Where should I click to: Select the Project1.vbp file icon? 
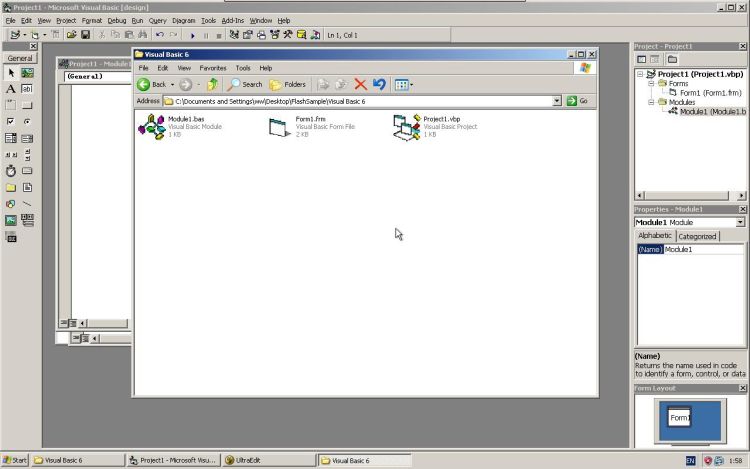[407, 127]
